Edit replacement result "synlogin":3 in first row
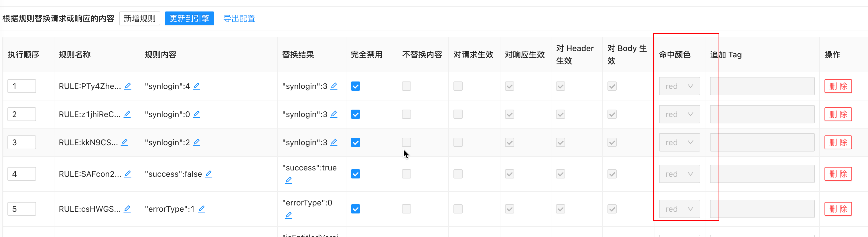868x237 pixels. click(334, 86)
